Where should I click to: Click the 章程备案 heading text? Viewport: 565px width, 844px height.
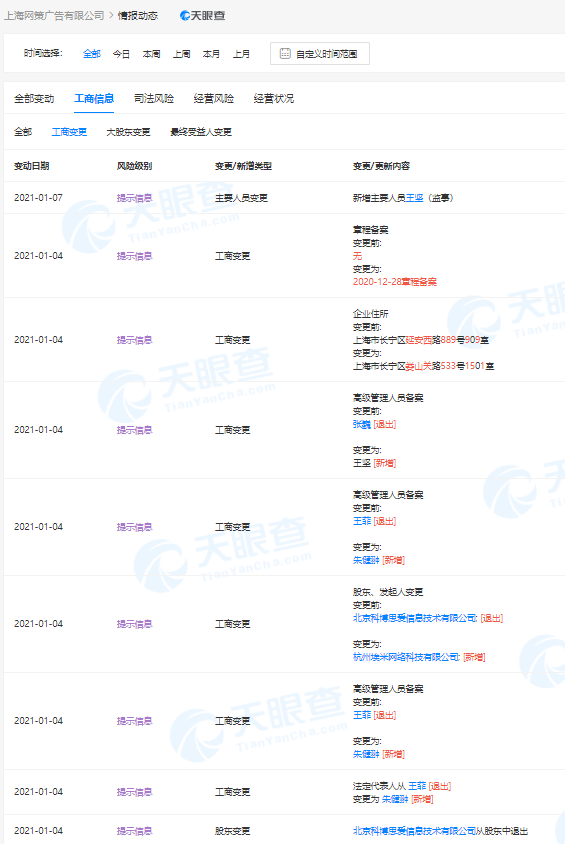tap(370, 230)
